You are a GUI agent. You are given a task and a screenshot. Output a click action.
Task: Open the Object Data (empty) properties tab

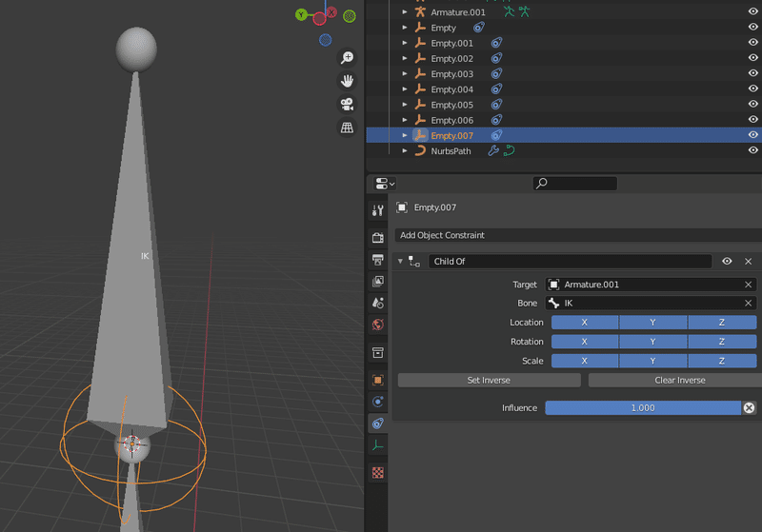pos(377,445)
